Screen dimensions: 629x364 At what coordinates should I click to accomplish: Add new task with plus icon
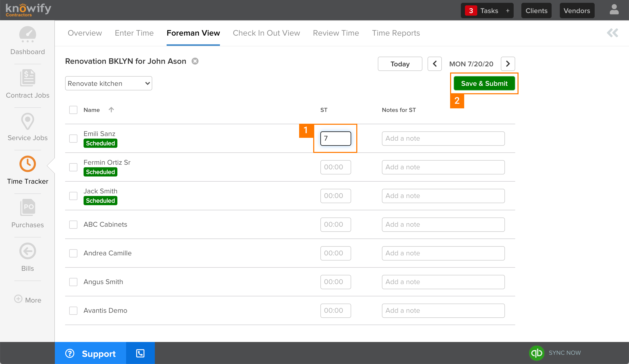tap(508, 11)
